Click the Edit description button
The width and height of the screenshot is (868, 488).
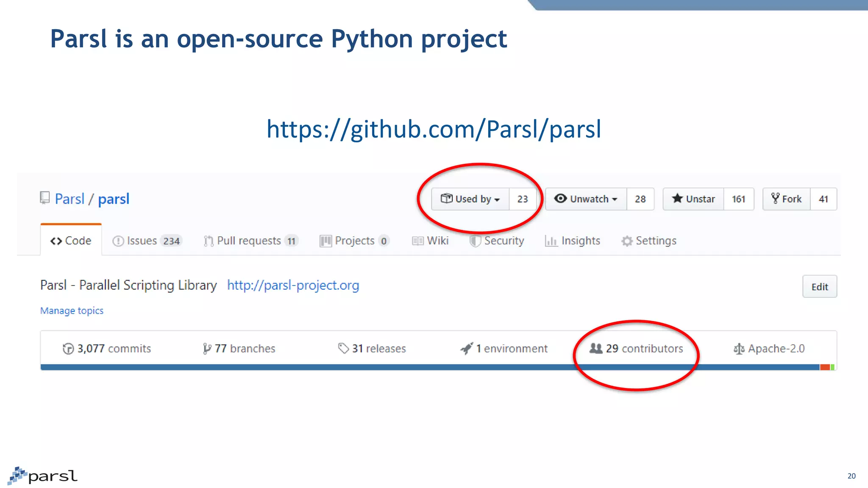click(x=820, y=287)
